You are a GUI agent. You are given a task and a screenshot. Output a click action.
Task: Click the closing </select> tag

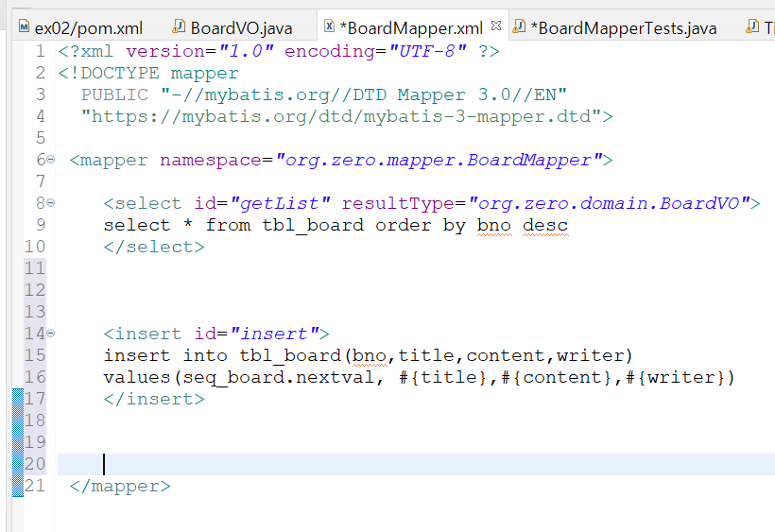click(154, 247)
